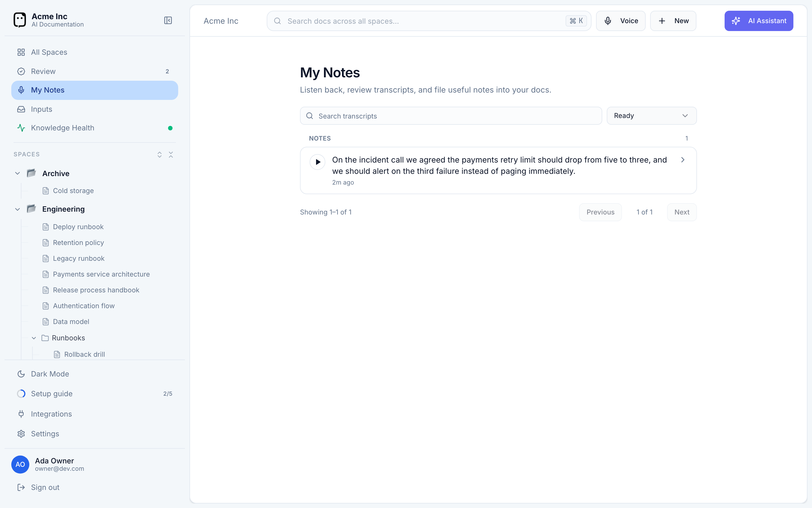This screenshot has height=508, width=812.
Task: Play the incident call note audio
Action: pos(317,162)
